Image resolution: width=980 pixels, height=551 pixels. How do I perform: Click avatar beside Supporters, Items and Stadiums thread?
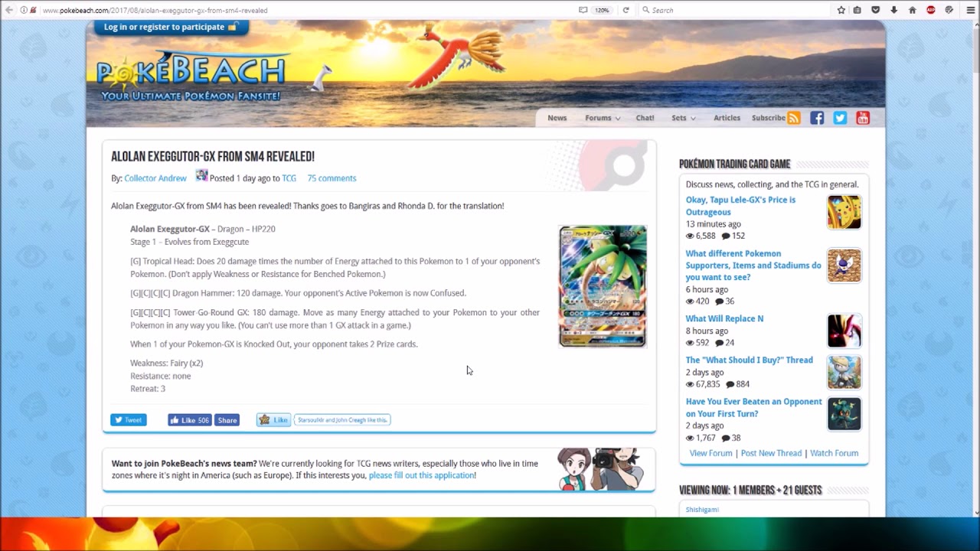point(844,266)
